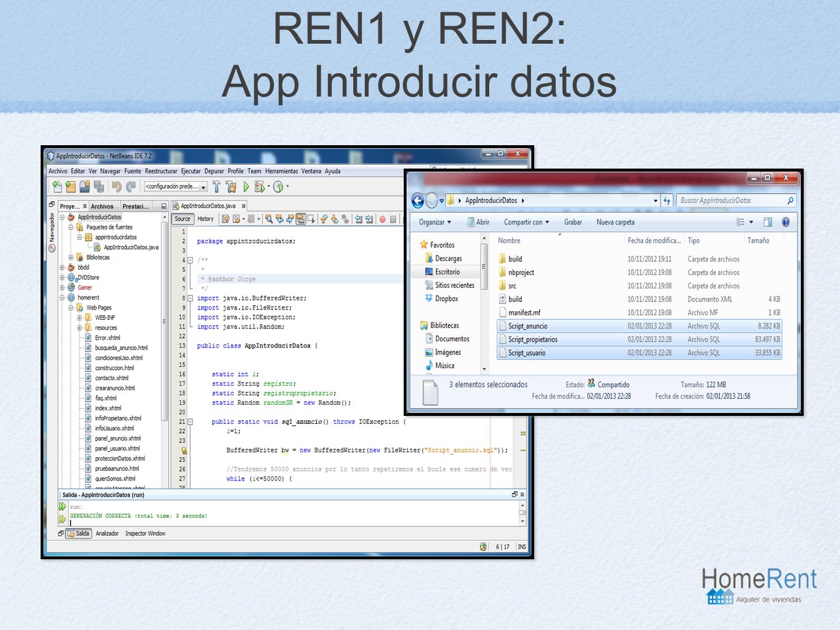
Task: Click index.xhtml in Projects tree
Action: pos(108,409)
